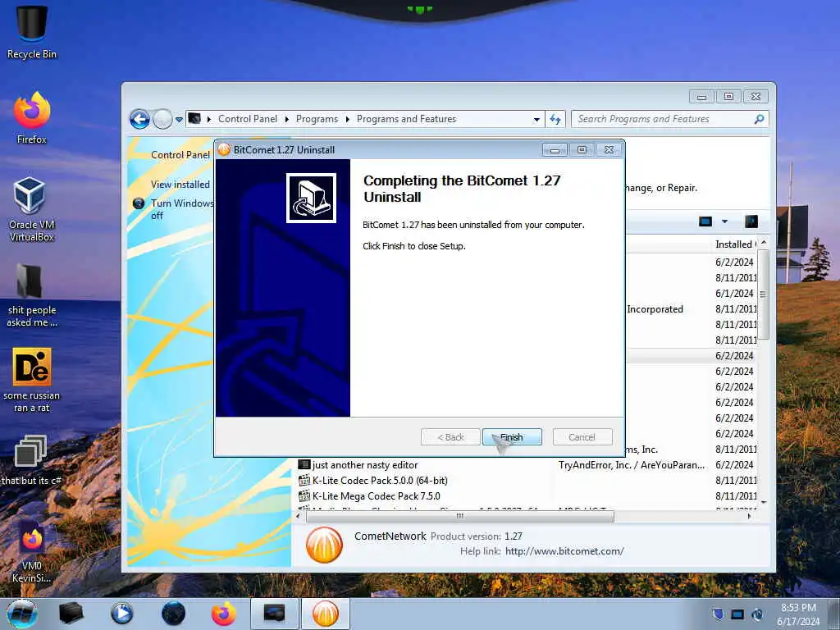
Task: Click Finish to close the uninstaller
Action: coord(512,437)
